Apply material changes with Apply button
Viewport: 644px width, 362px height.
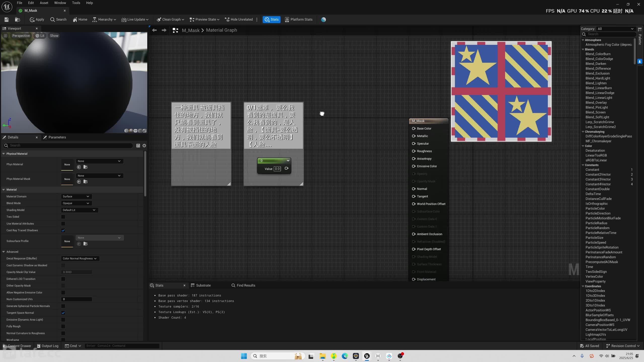[37, 19]
